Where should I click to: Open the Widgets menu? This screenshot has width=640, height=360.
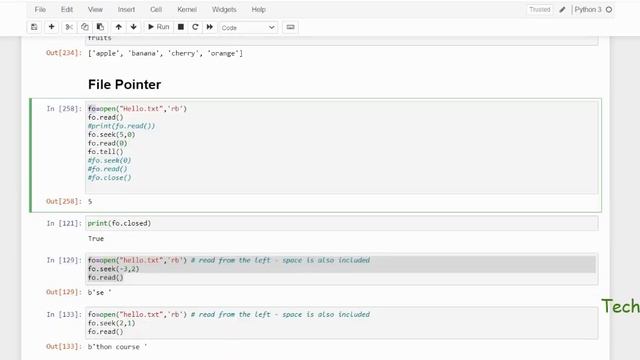(x=224, y=9)
